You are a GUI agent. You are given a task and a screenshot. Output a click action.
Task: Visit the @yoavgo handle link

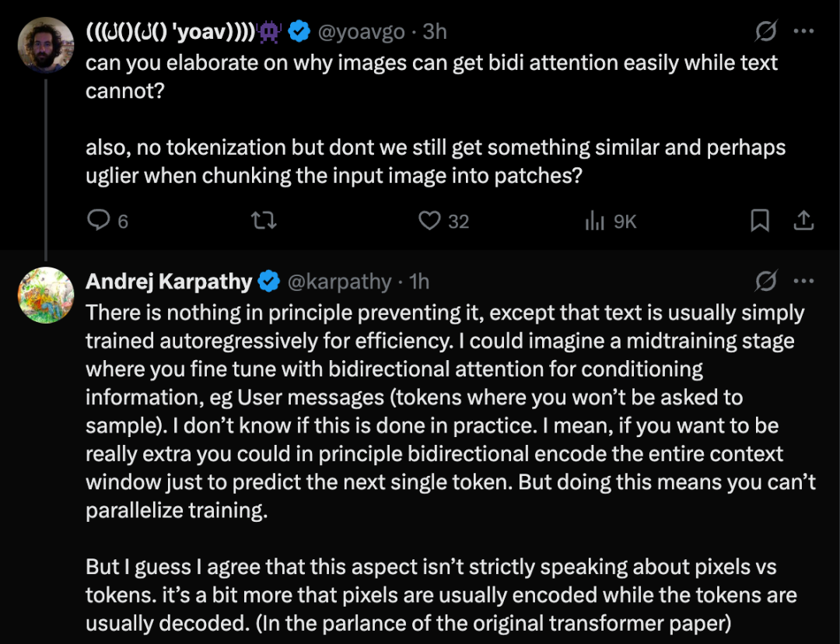pos(360,32)
